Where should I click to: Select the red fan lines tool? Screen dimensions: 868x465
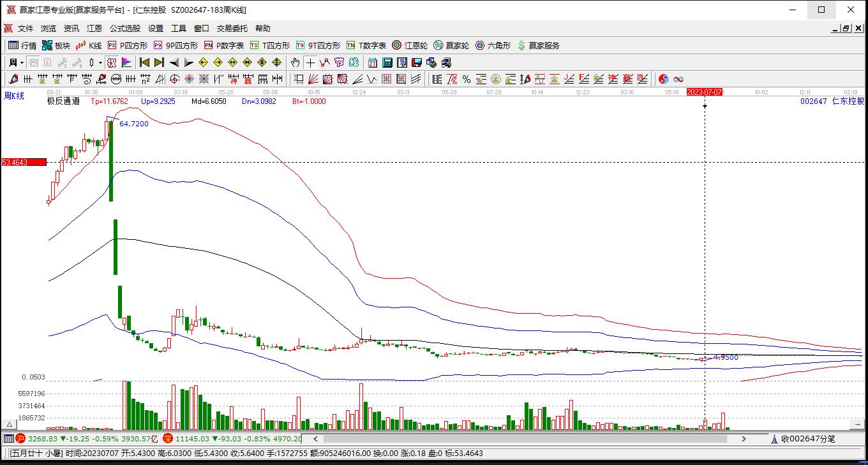[313, 79]
